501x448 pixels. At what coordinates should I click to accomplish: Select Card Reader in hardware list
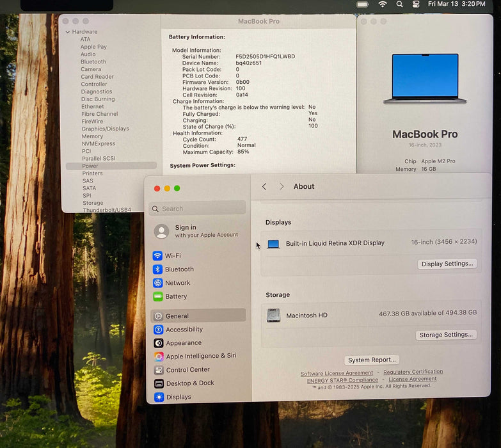click(x=97, y=77)
